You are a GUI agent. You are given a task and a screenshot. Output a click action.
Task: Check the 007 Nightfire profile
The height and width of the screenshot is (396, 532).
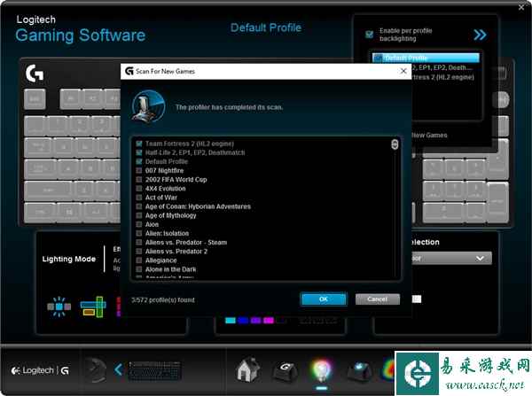point(139,171)
